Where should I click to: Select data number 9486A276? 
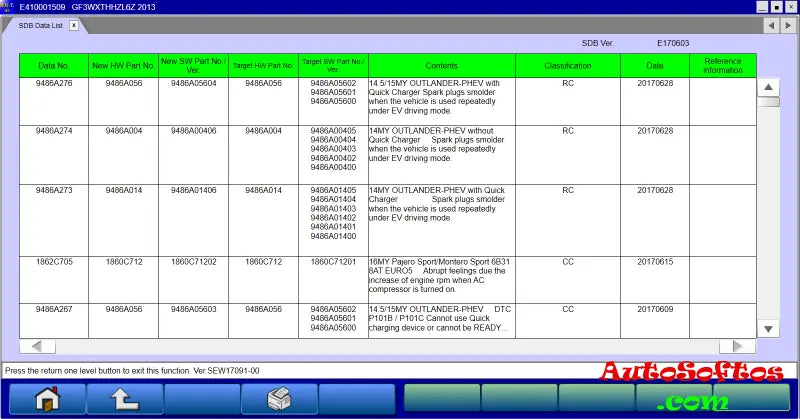coord(54,83)
